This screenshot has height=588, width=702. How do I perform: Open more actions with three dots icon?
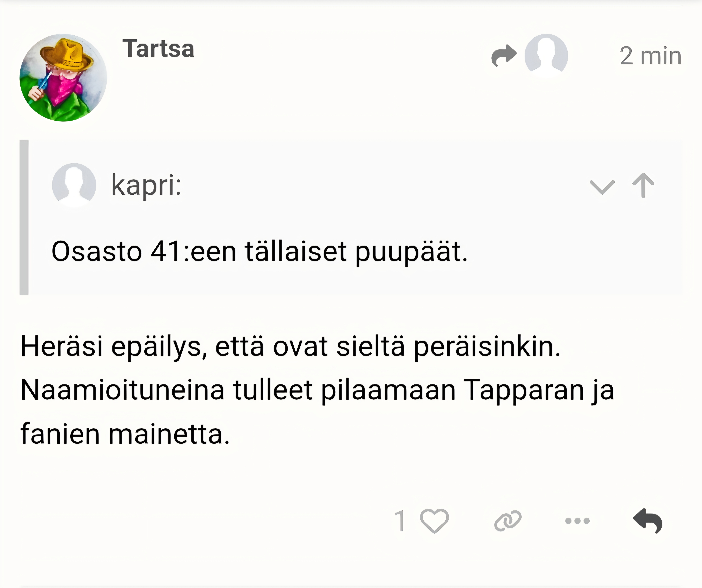coord(577,521)
